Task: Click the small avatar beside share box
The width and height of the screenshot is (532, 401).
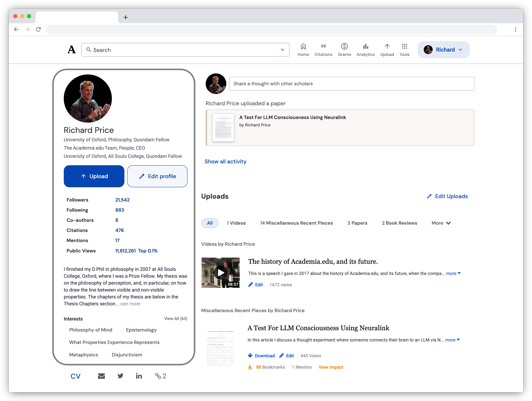Action: click(216, 84)
